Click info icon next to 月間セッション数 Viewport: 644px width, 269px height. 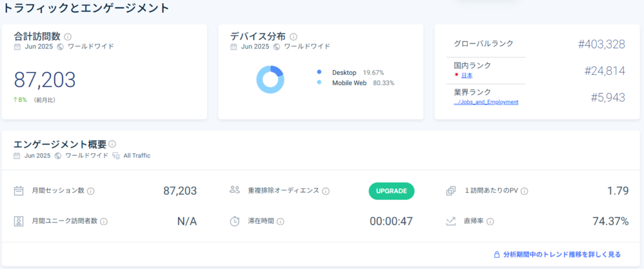[91, 192]
